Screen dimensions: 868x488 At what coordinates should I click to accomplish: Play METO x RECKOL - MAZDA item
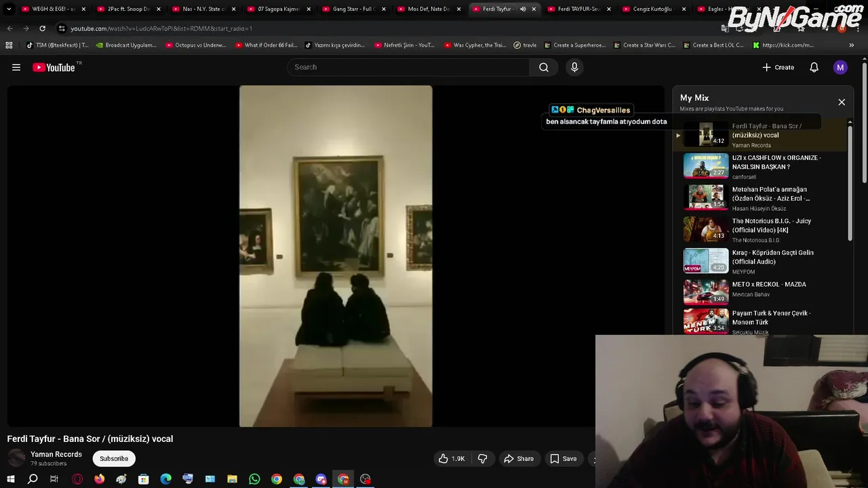[765, 293]
